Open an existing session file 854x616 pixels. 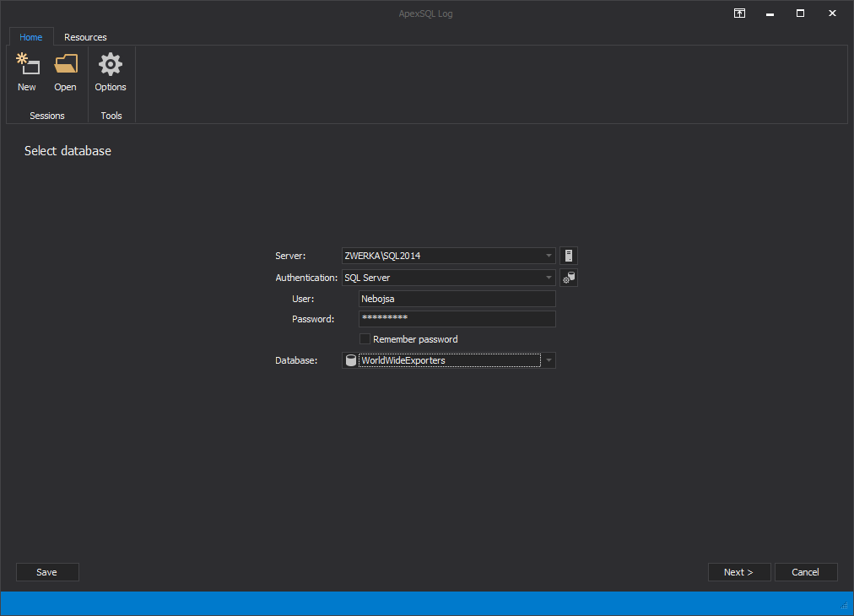tap(65, 73)
